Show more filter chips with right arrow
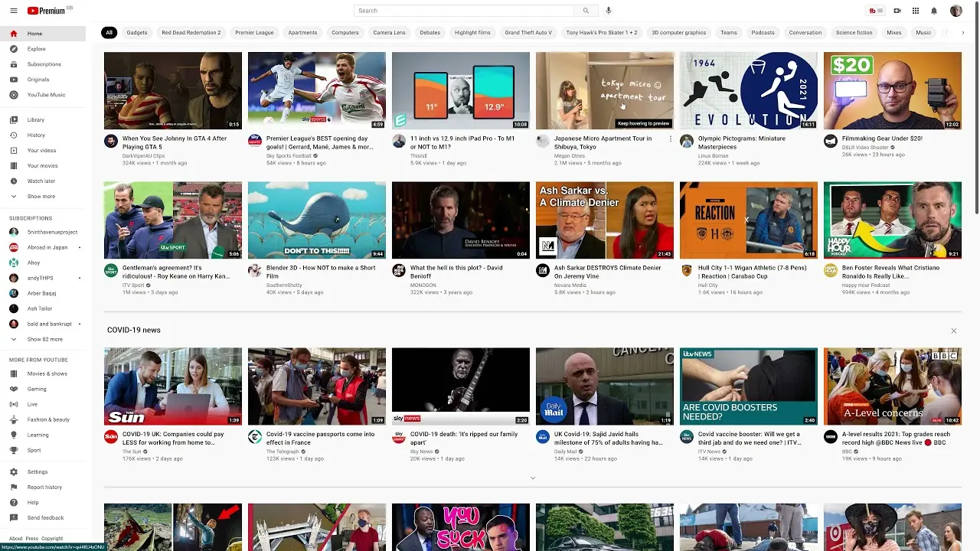The height and width of the screenshot is (551, 980). click(x=963, y=33)
